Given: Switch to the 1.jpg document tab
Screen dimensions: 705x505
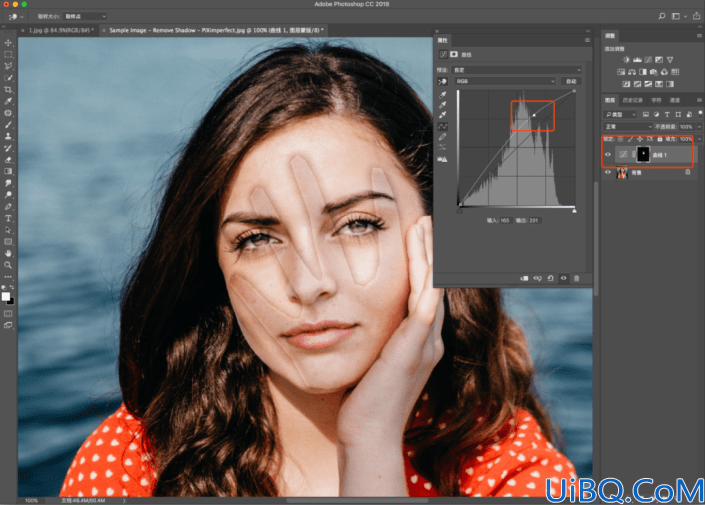Looking at the screenshot, I should coord(61,30).
